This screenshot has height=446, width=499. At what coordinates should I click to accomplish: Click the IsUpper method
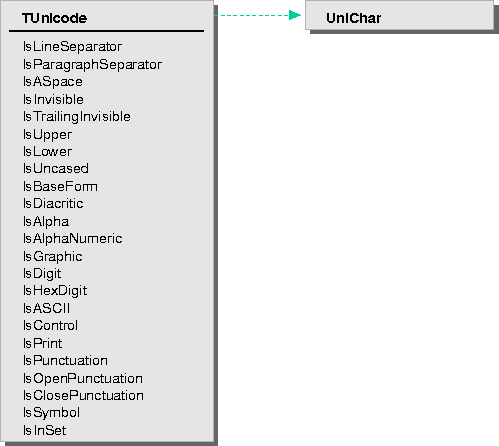click(47, 135)
